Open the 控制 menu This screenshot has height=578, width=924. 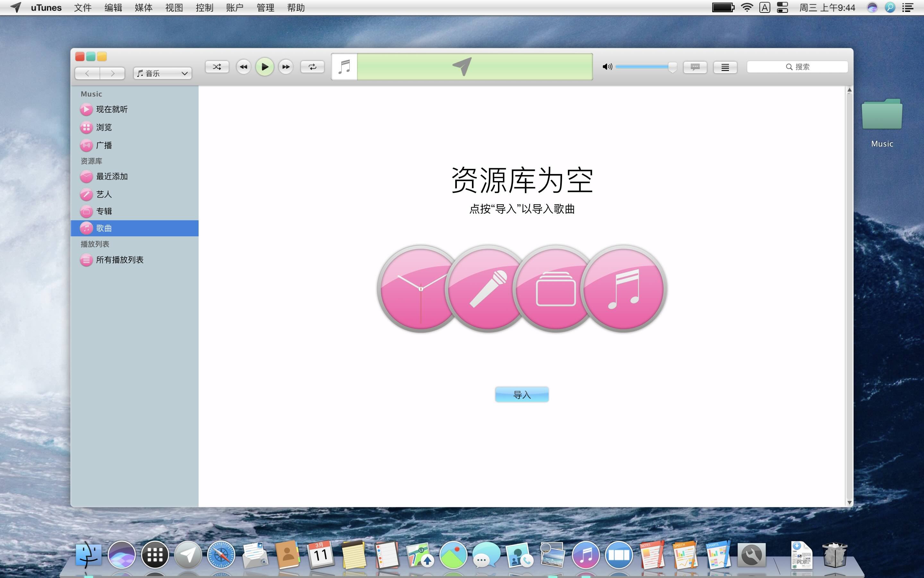pyautogui.click(x=204, y=8)
